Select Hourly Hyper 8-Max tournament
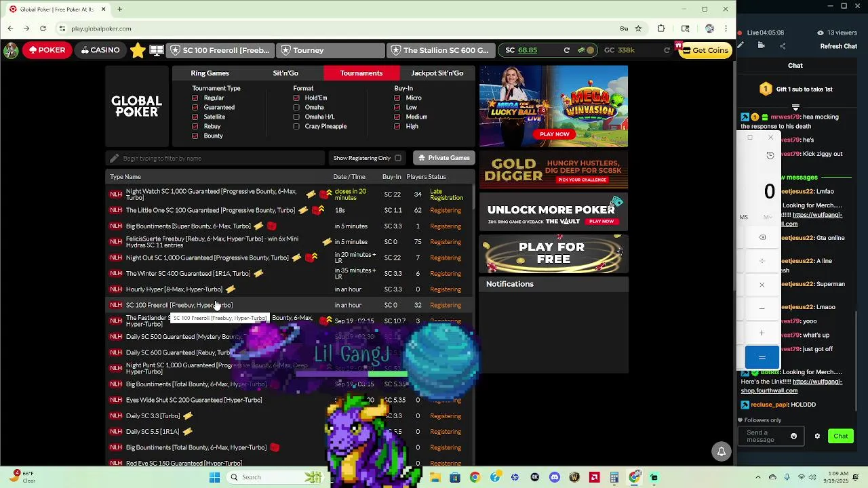Image resolution: width=868 pixels, height=488 pixels. 290,289
